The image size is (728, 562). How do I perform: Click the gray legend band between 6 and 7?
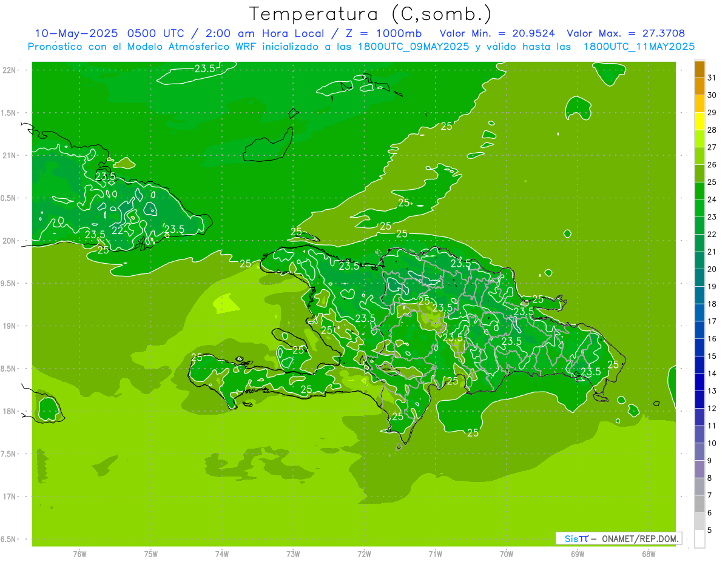pos(699,504)
